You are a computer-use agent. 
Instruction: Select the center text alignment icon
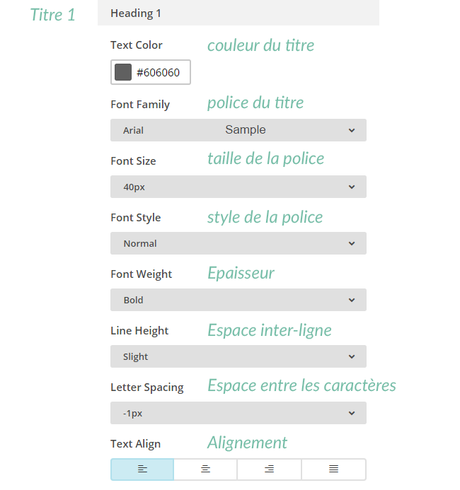pos(205,469)
